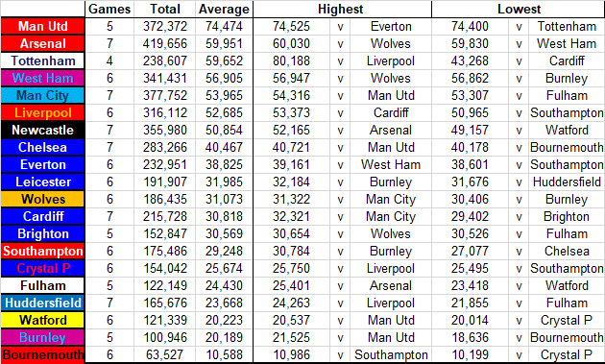
Task: Select the Liverpool team cell
Action: pos(42,112)
